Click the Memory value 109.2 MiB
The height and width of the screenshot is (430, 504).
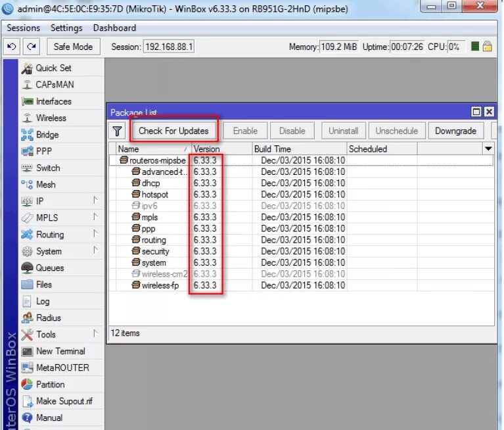click(339, 47)
